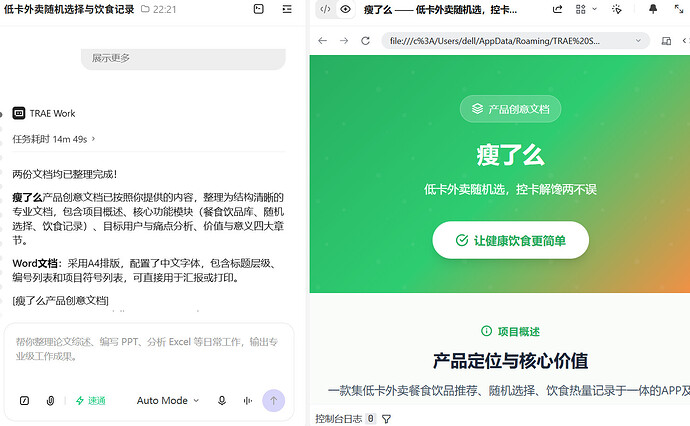Click the preview tab title 瘦了么 —— 低卡外卖随机选
The width and height of the screenshot is (690, 426).
click(x=440, y=9)
